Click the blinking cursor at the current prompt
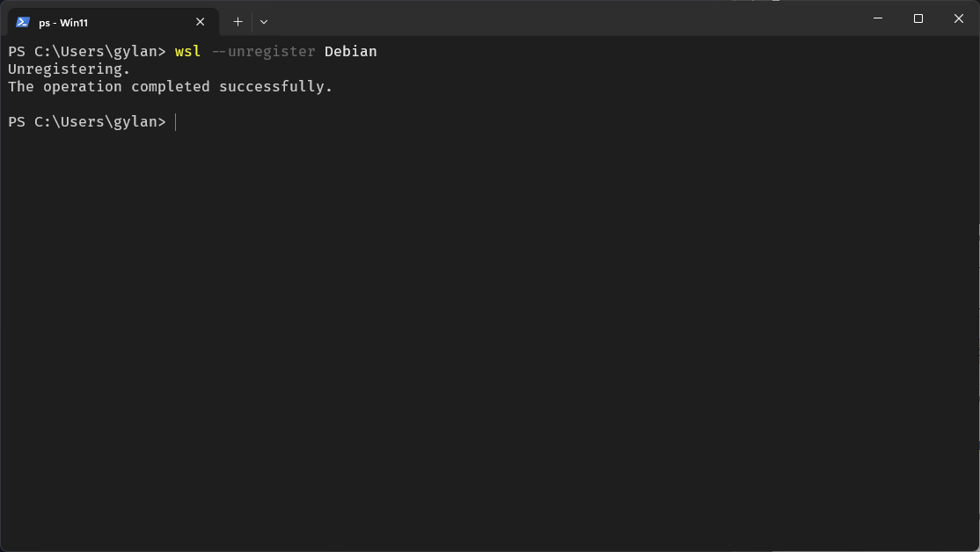 click(176, 122)
